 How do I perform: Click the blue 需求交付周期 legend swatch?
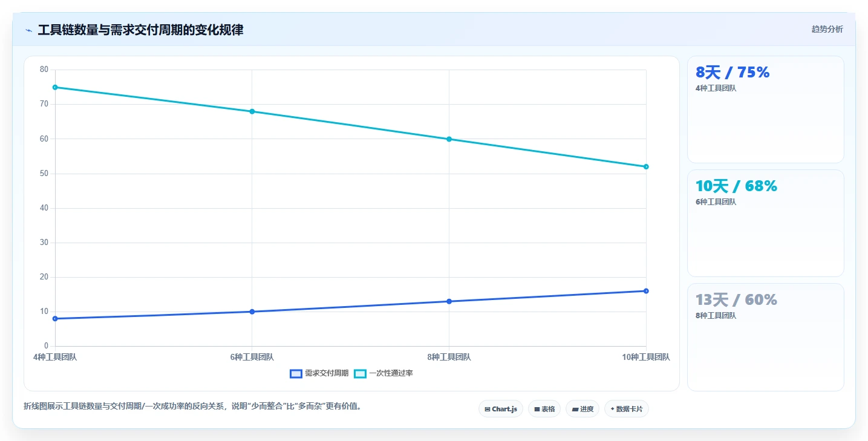point(296,373)
